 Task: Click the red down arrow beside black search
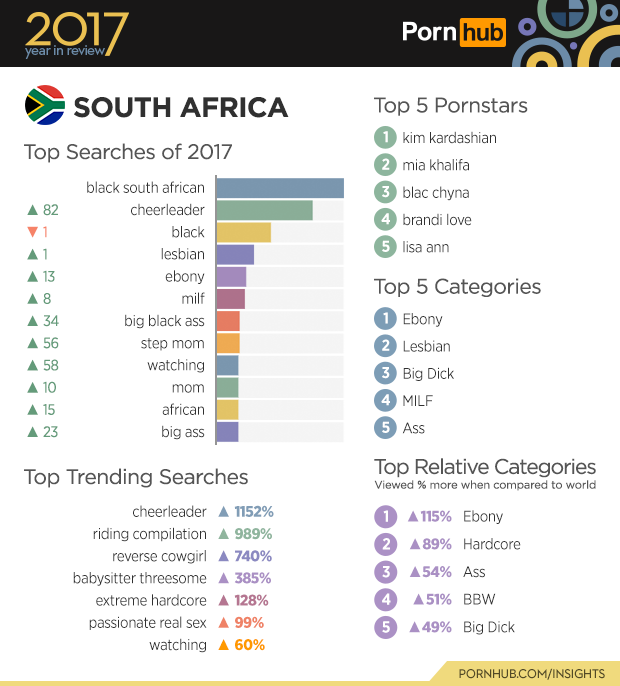(x=32, y=232)
